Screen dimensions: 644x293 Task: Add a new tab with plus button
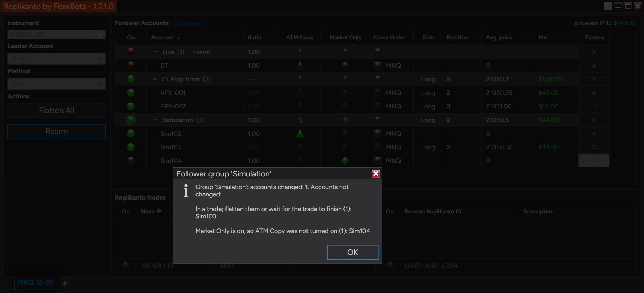pos(65,283)
